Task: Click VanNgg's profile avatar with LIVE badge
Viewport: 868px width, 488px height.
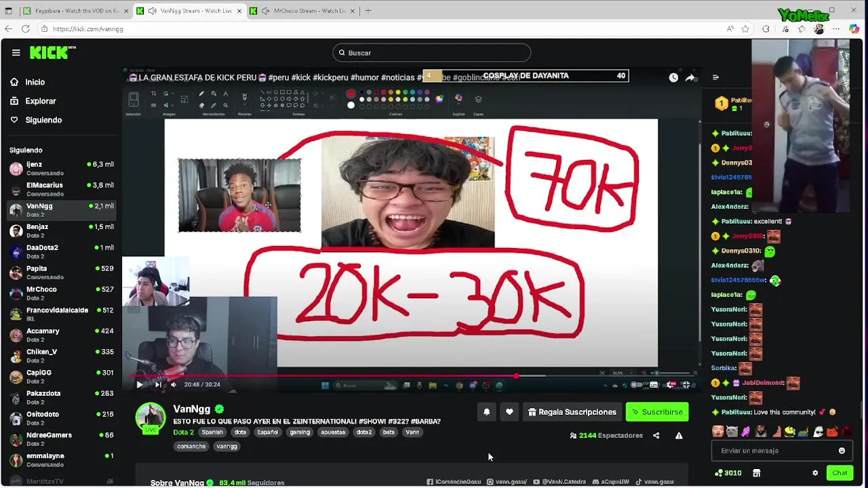Action: pos(151,419)
